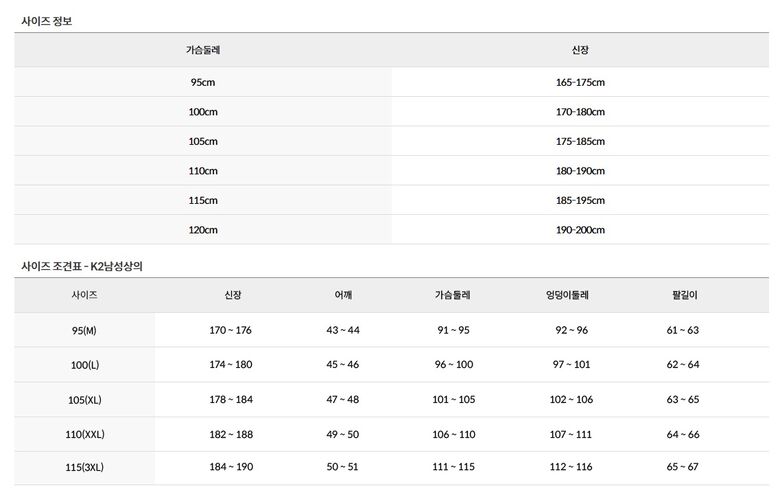Click the 가슴둘레 column header in top table

tap(203, 50)
